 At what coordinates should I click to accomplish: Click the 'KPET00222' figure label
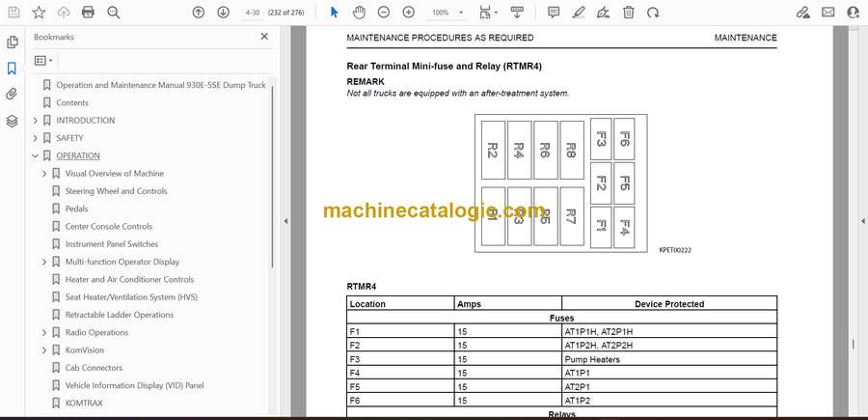pos(675,250)
